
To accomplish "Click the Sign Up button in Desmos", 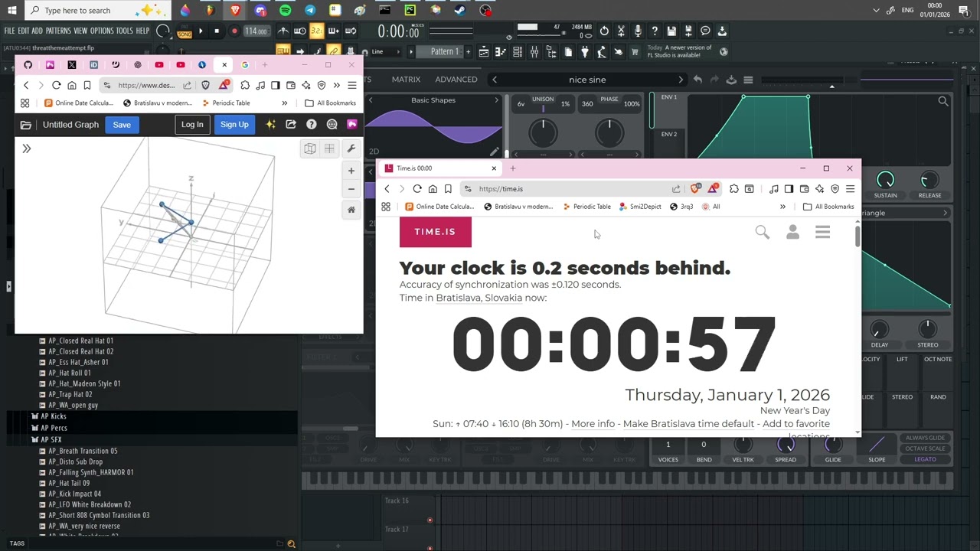I will pyautogui.click(x=234, y=125).
